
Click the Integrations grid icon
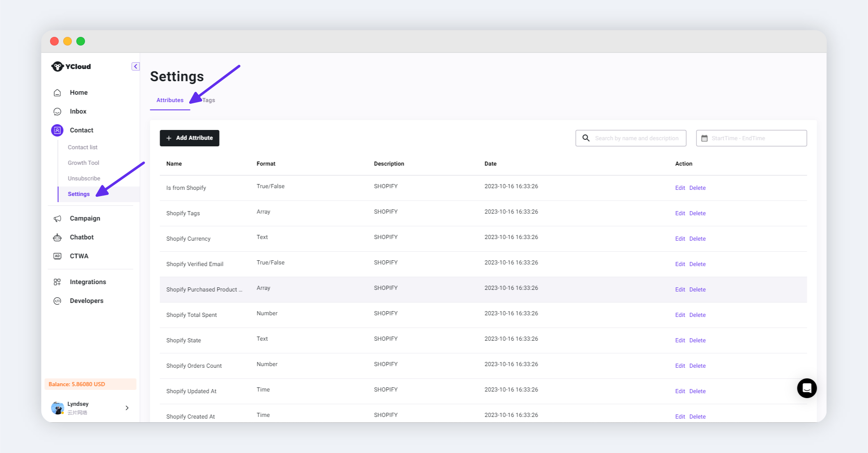point(57,282)
